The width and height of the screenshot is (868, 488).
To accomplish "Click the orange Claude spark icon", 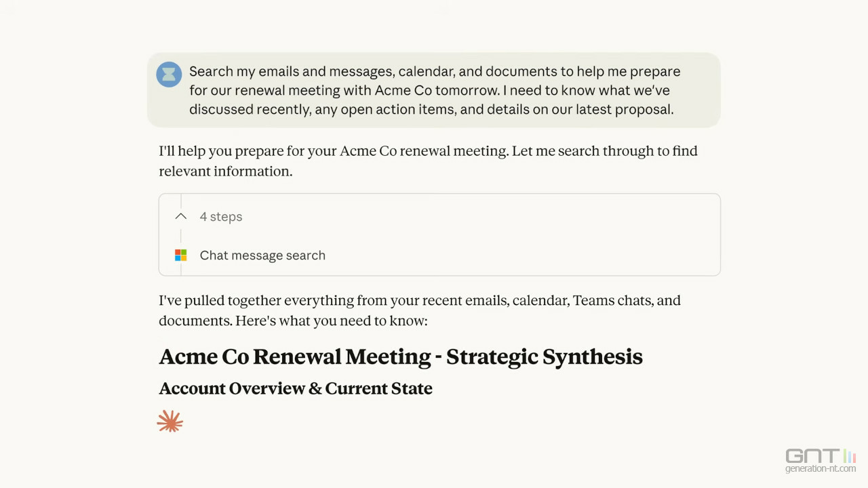I will [x=170, y=422].
